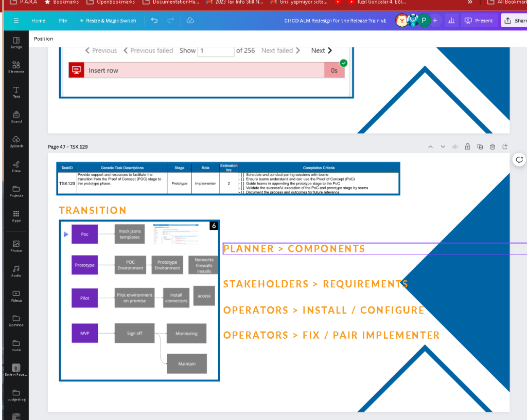Select the Draw tool
527x420 pixels.
16,167
